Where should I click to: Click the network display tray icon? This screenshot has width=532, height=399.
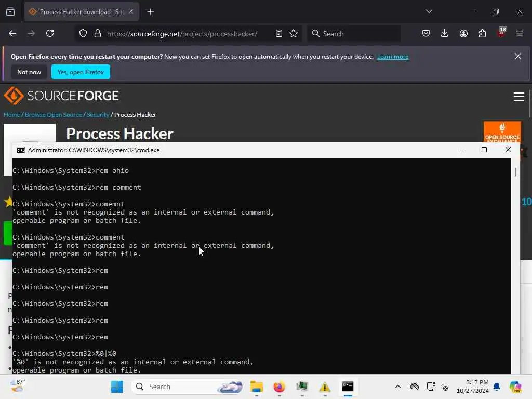[431, 387]
